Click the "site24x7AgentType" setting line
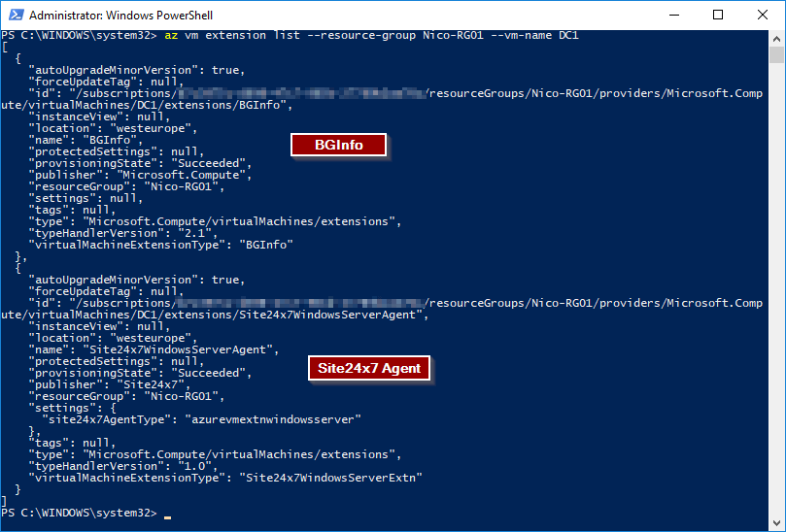Viewport: 786px width, 532px height. click(201, 419)
